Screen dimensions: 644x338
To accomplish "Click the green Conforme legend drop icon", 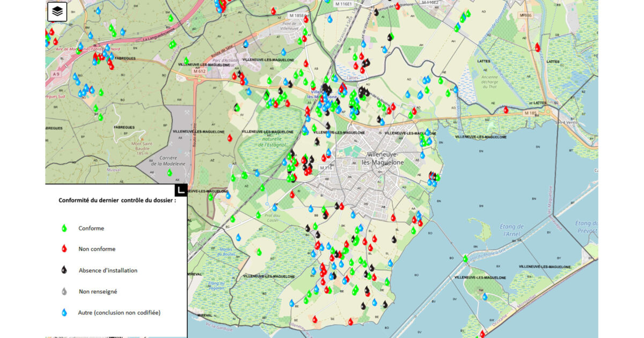I will tap(64, 228).
